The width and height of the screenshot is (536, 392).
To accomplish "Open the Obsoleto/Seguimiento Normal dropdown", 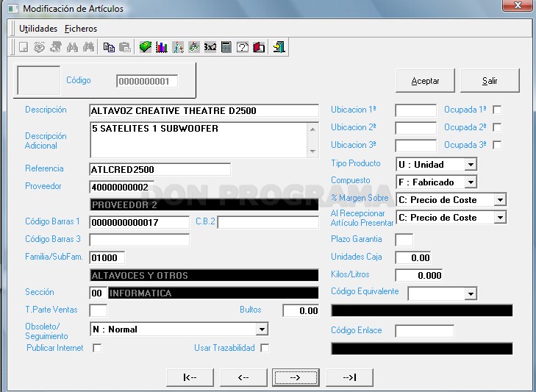I will click(x=262, y=329).
